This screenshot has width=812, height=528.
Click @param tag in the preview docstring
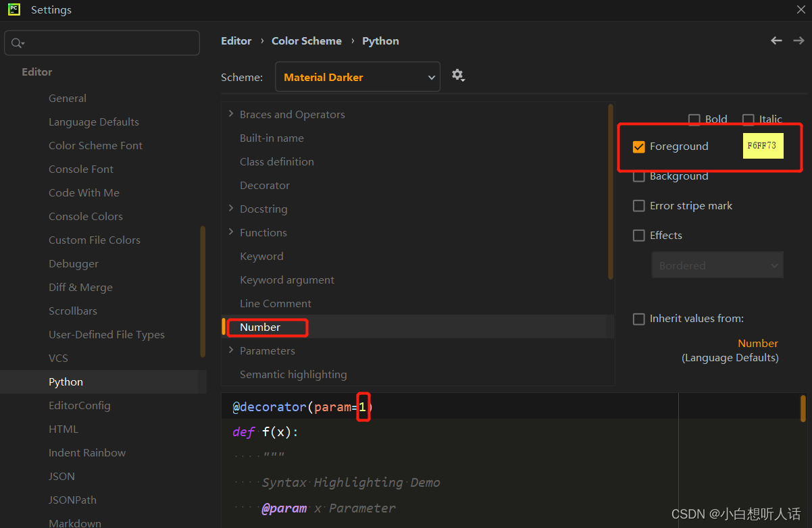tap(284, 508)
